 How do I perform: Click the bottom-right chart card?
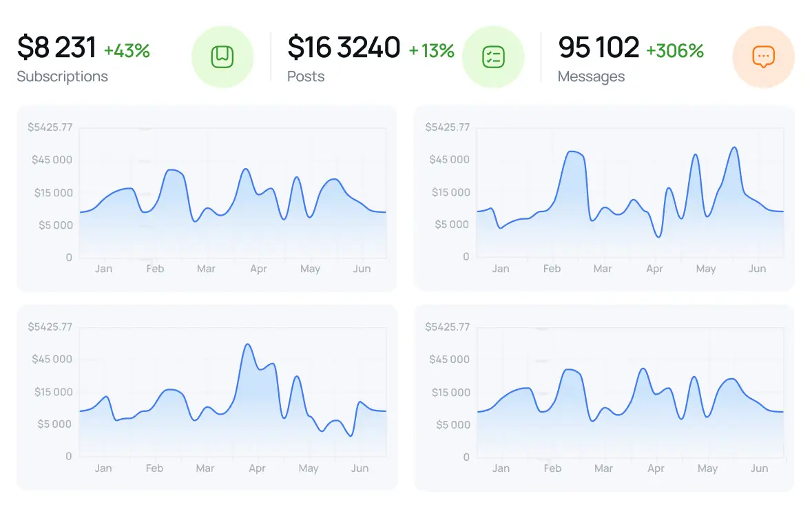(x=603, y=400)
